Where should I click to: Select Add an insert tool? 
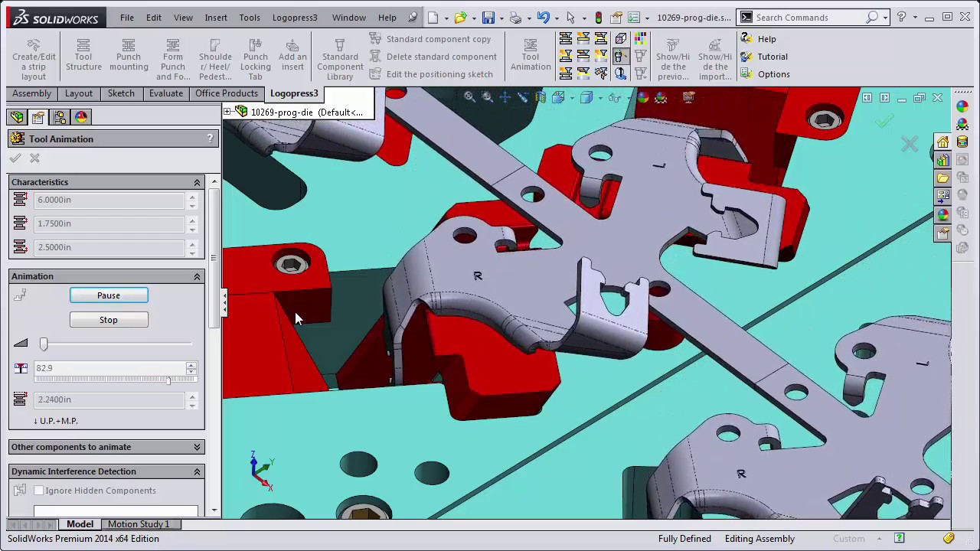click(292, 56)
